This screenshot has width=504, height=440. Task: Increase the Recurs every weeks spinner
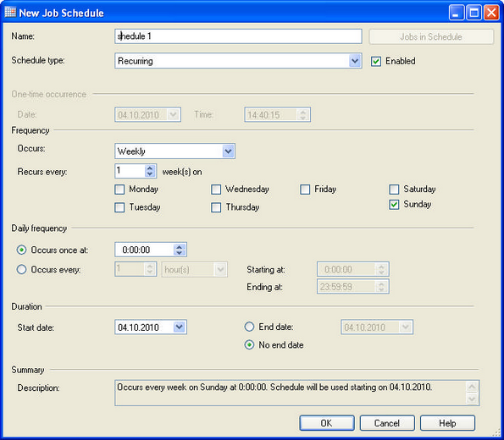click(150, 168)
